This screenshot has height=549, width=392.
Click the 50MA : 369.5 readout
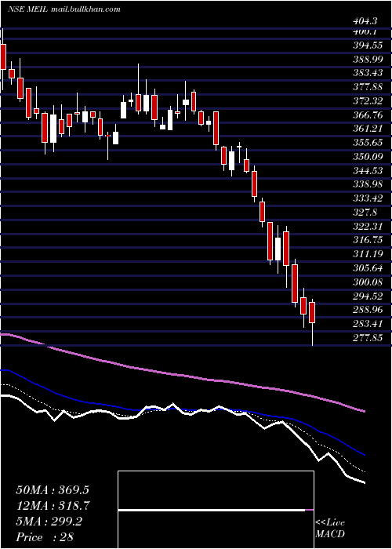pos(53,490)
